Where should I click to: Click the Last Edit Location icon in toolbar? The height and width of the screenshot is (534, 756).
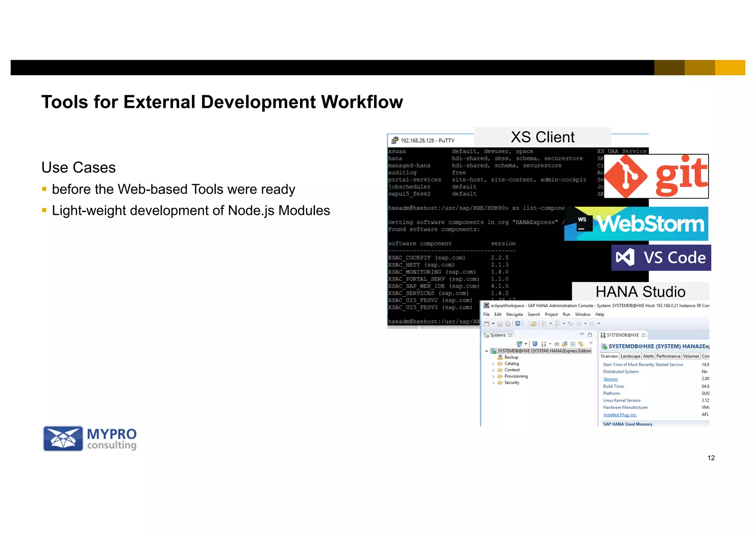coord(571,323)
